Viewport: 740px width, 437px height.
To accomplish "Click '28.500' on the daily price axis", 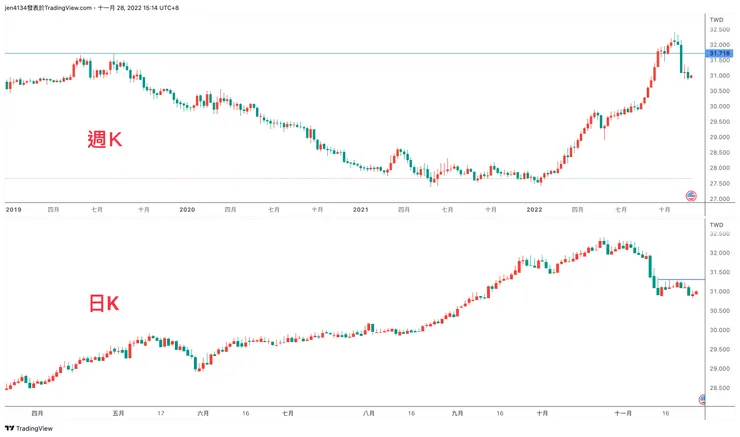I will 720,388.
